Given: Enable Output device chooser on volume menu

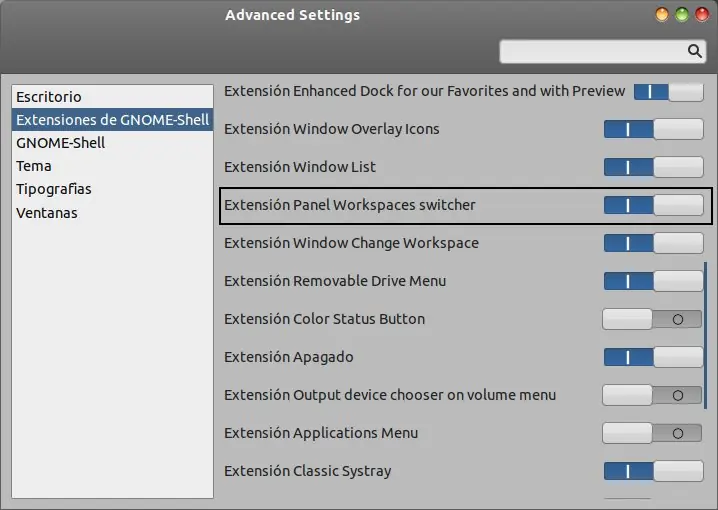Looking at the screenshot, I should [x=653, y=395].
